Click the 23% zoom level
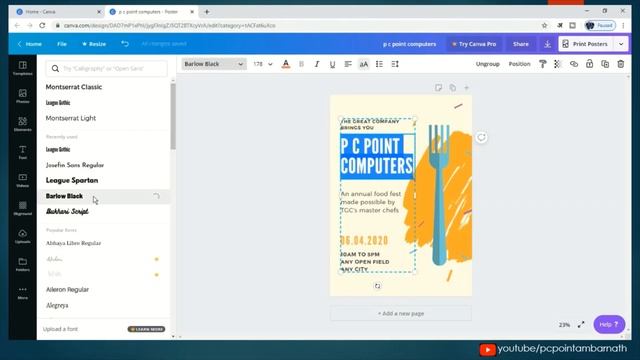Image resolution: width=640 pixels, height=360 pixels. coord(564,325)
